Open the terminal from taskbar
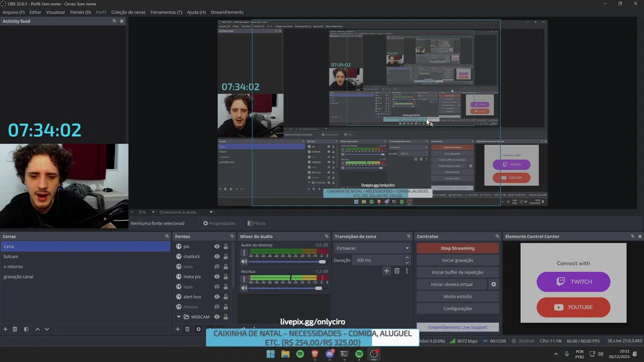 (344, 354)
